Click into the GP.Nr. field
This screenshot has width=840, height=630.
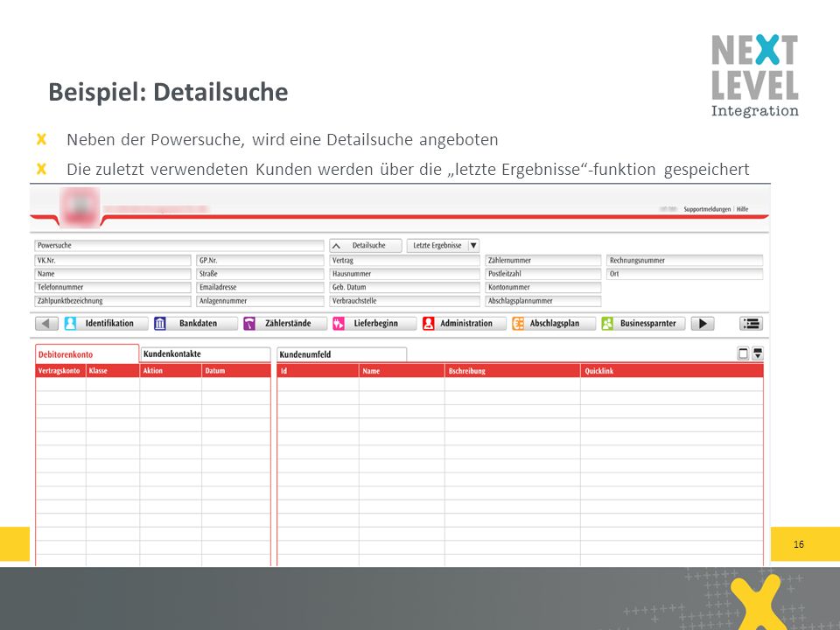tap(261, 261)
